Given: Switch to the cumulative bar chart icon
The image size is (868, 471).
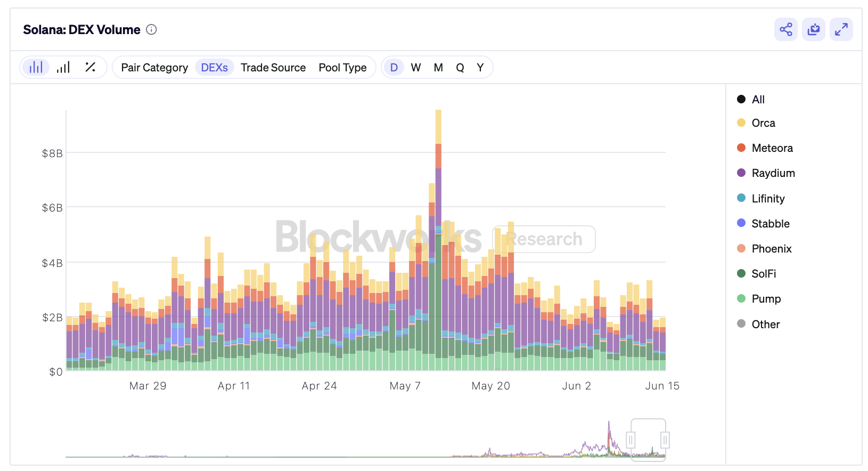Looking at the screenshot, I should [x=63, y=67].
